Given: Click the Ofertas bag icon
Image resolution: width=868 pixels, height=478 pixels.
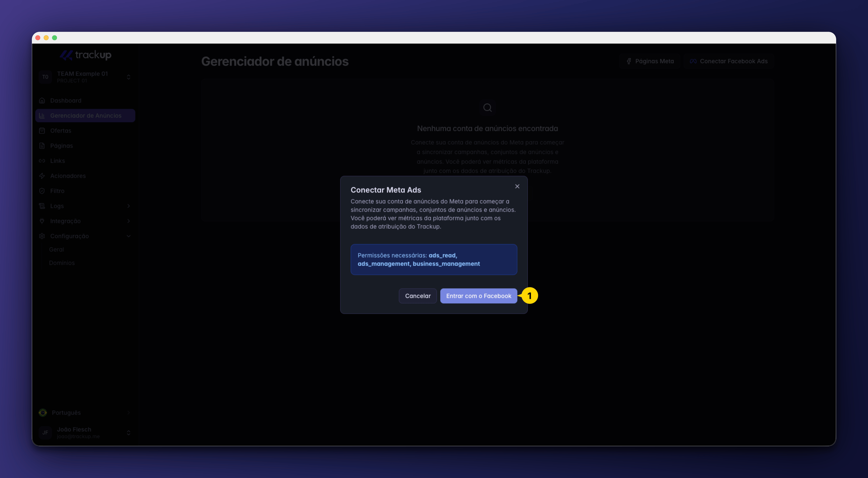Looking at the screenshot, I should 42,131.
